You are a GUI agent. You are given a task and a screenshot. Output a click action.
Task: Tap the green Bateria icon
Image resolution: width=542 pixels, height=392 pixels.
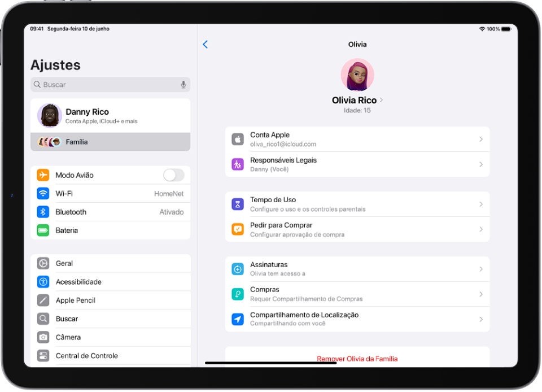coord(43,230)
